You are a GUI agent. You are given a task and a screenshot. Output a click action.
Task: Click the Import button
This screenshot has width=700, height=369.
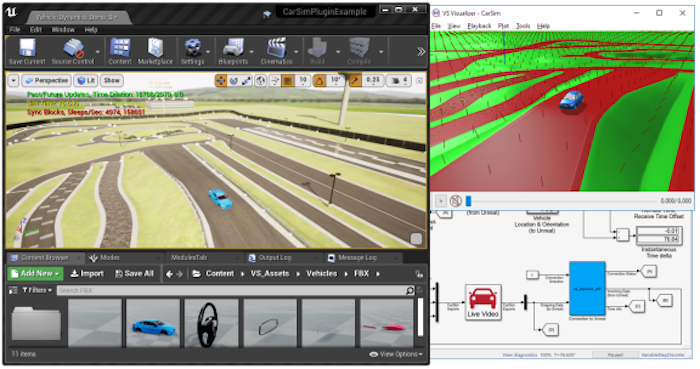click(x=87, y=274)
